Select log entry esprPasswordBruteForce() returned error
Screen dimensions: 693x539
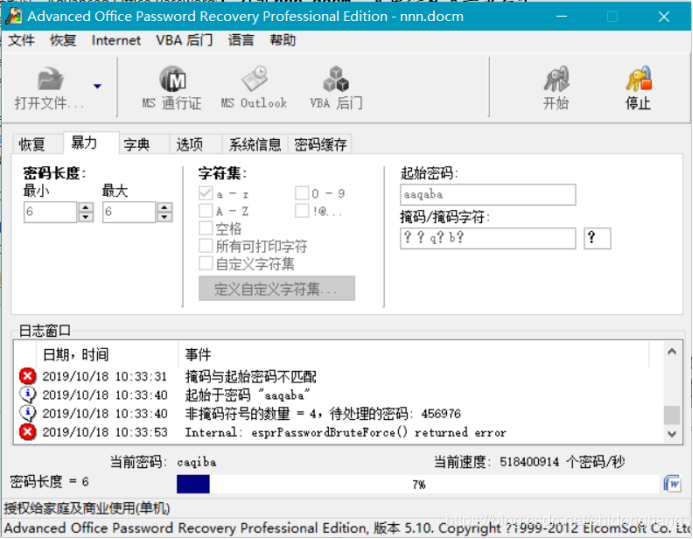click(338, 432)
